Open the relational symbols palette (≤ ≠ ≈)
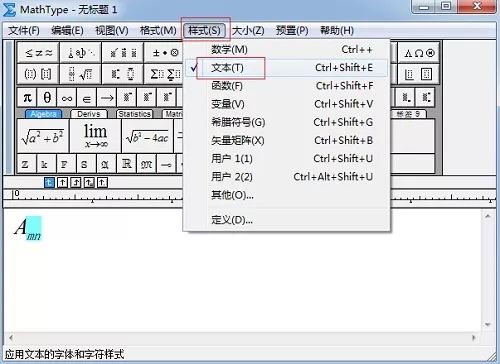The image size is (500, 364). click(38, 53)
